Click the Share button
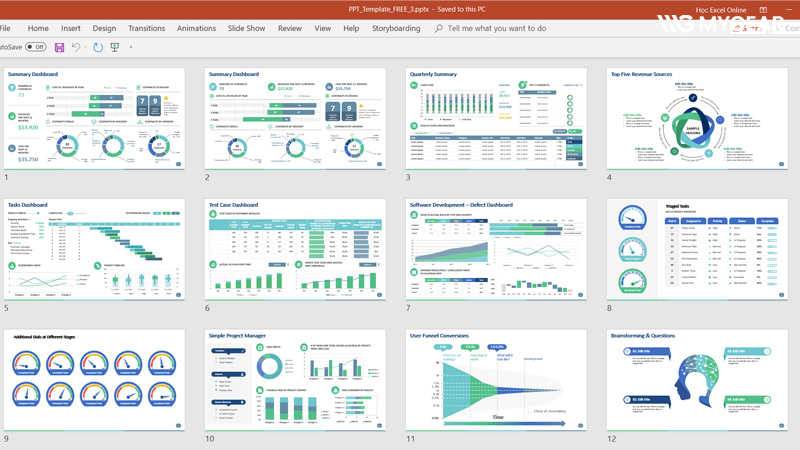The height and width of the screenshot is (450, 800). (x=748, y=28)
